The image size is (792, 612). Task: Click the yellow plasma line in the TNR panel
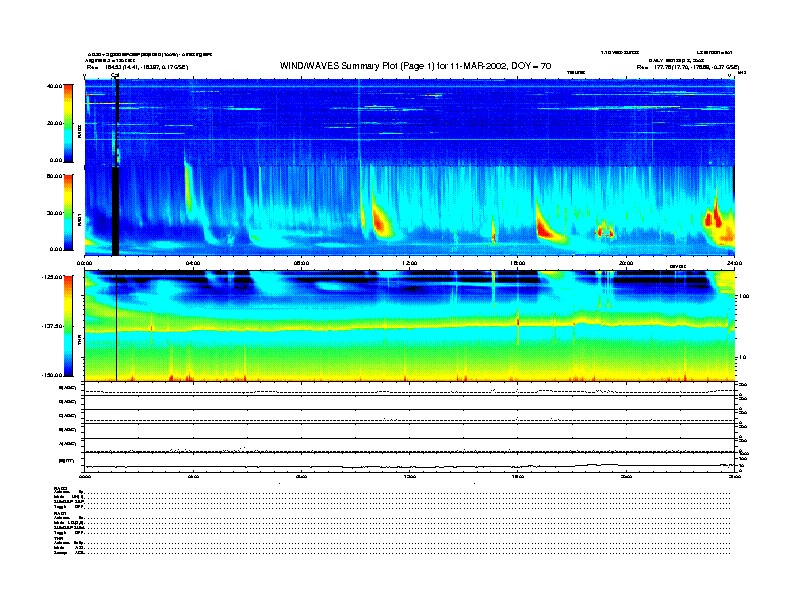coord(410,326)
